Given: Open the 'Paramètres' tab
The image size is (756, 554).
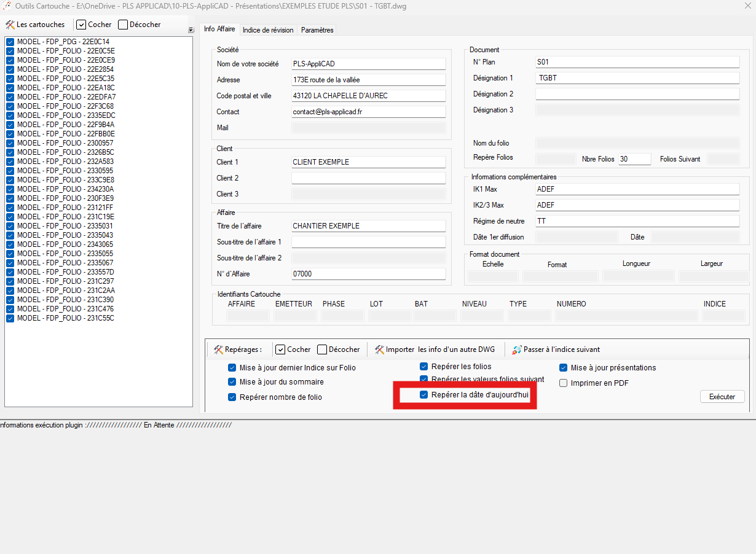Looking at the screenshot, I should [317, 29].
